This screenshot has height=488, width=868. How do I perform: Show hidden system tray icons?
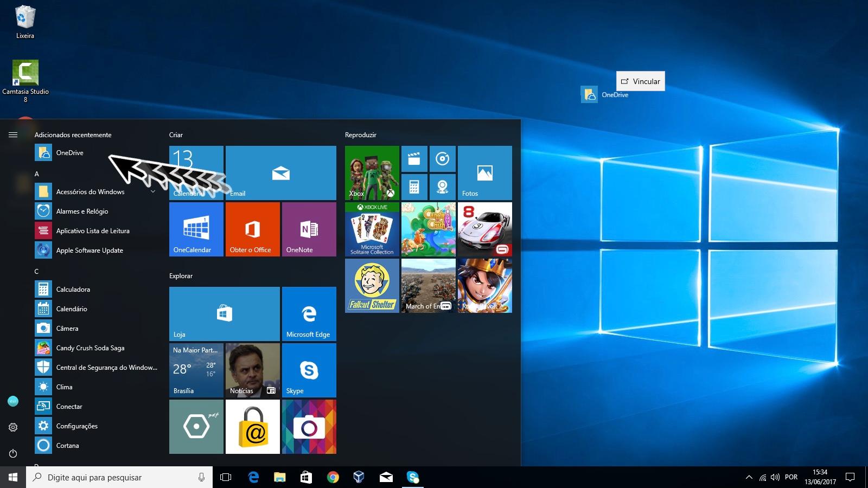pos(749,477)
